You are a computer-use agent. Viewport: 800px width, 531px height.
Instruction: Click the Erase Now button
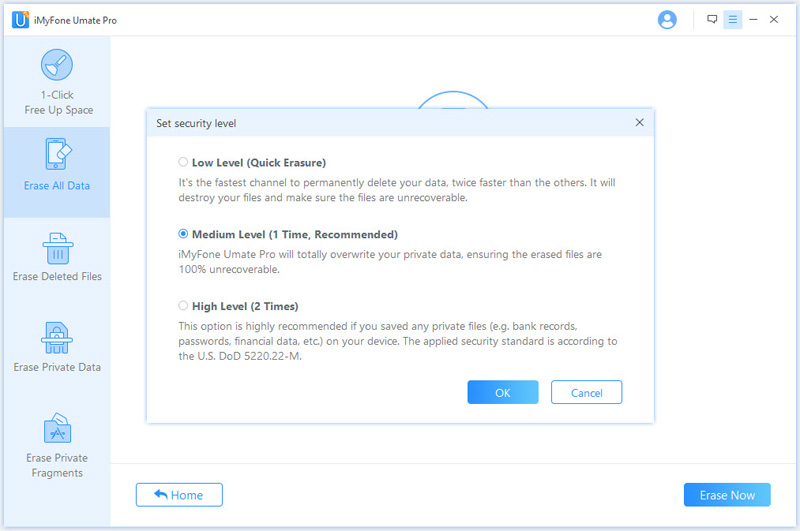[x=727, y=495]
